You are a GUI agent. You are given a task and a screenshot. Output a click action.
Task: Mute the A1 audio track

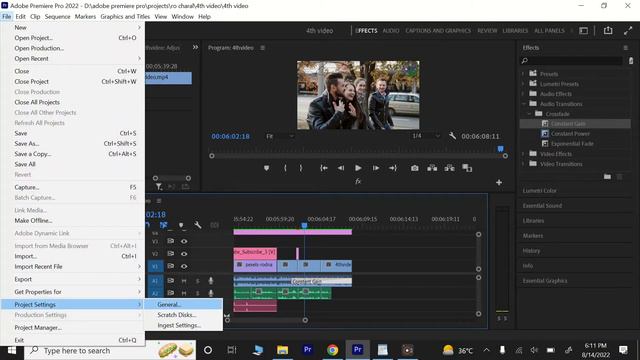(x=184, y=281)
